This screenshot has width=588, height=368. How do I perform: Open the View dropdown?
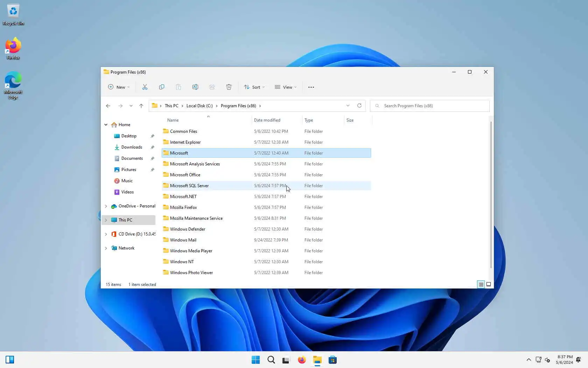tap(286, 87)
